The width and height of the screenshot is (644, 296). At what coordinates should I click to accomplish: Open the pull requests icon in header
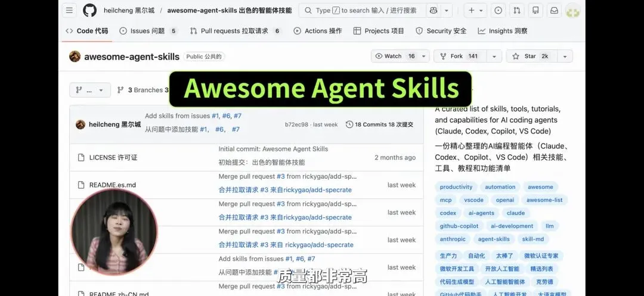click(x=517, y=10)
